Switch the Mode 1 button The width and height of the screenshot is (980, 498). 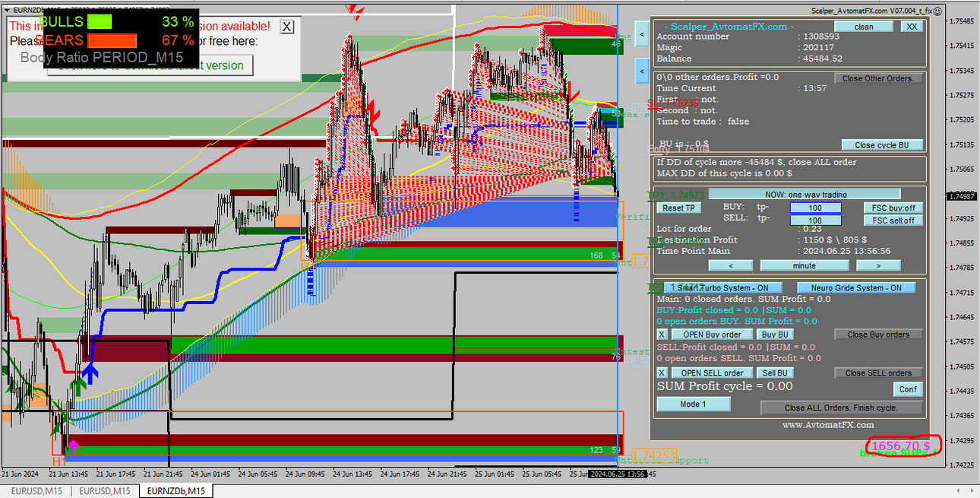pyautogui.click(x=693, y=404)
